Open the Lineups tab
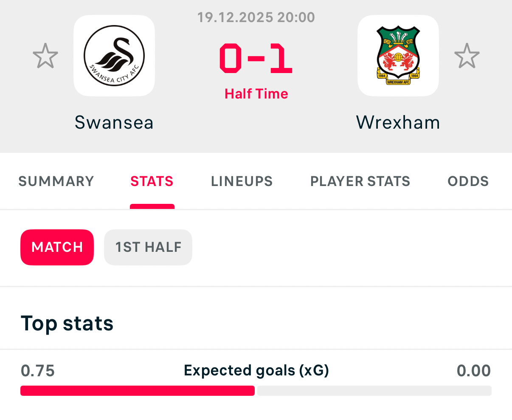 point(242,181)
